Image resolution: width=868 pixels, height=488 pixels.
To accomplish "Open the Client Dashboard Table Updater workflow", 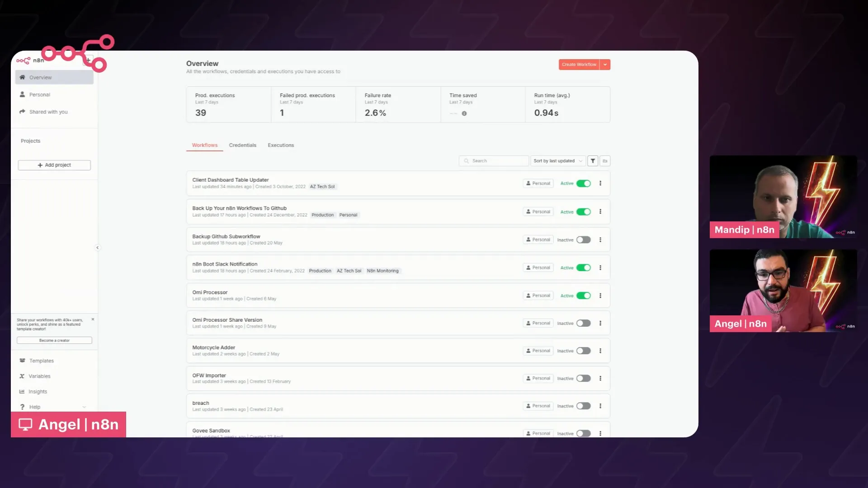I will click(x=231, y=180).
